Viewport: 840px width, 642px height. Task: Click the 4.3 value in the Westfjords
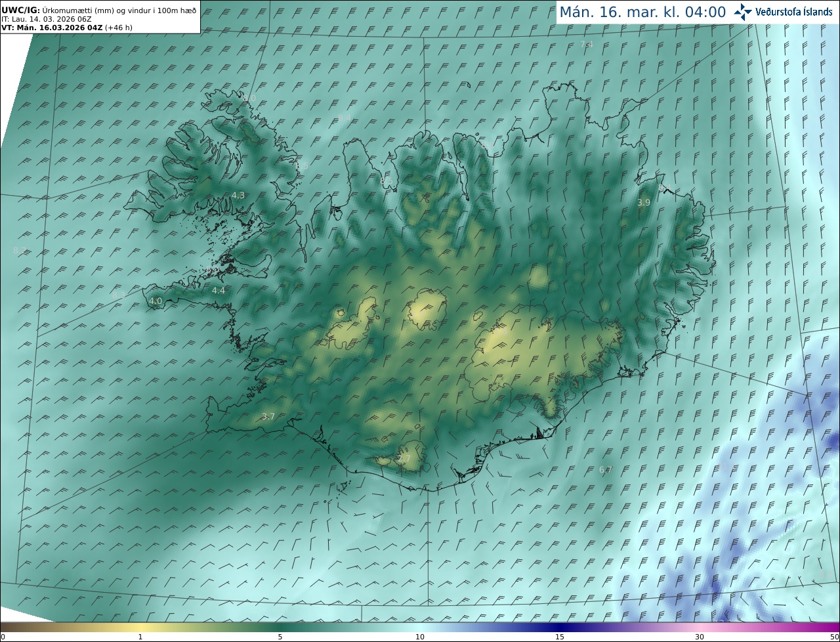click(x=238, y=195)
